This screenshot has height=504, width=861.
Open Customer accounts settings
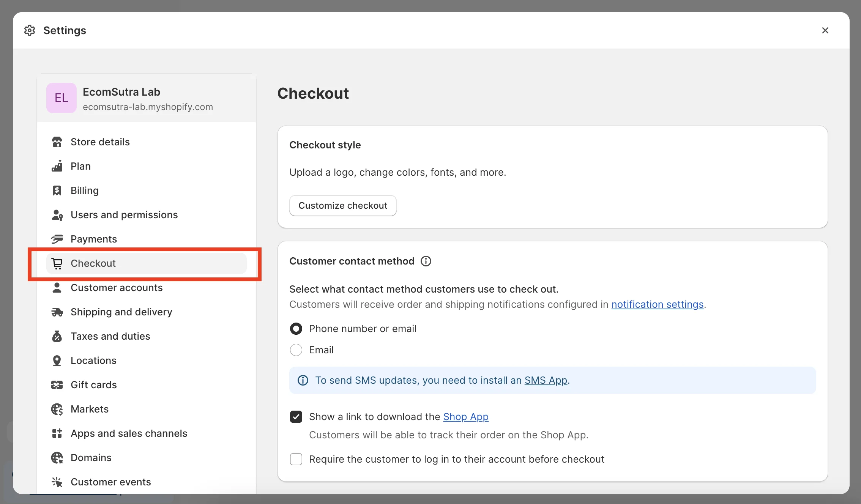point(147,288)
